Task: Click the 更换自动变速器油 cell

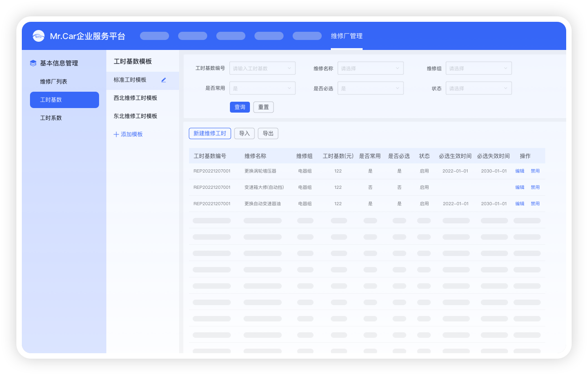Action: (x=263, y=204)
